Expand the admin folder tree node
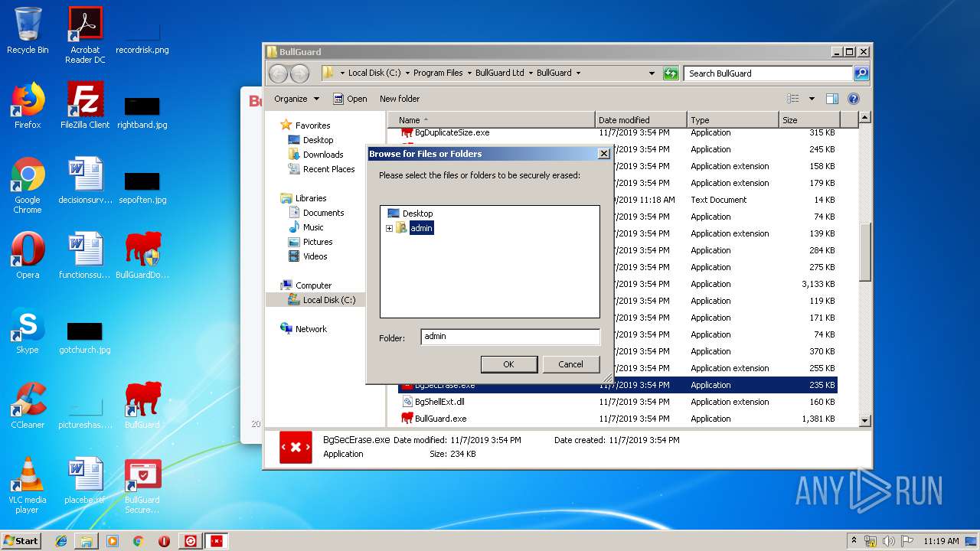This screenshot has width=980, height=551. 389,228
